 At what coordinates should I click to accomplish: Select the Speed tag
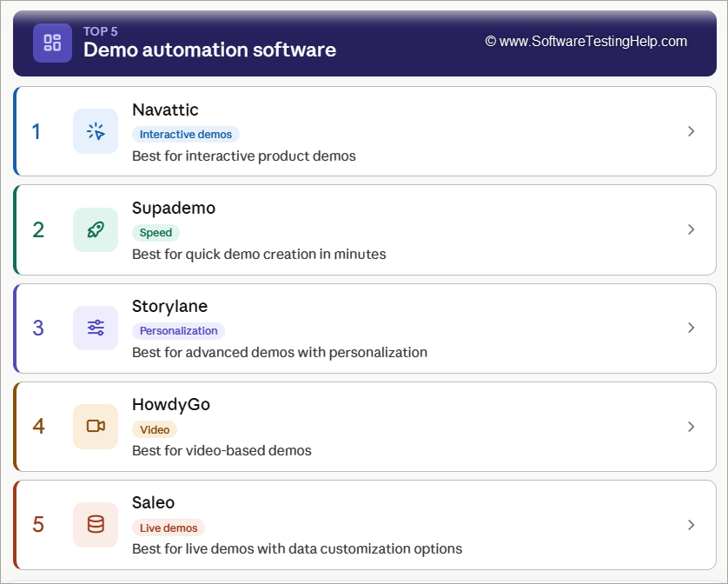pyautogui.click(x=156, y=233)
